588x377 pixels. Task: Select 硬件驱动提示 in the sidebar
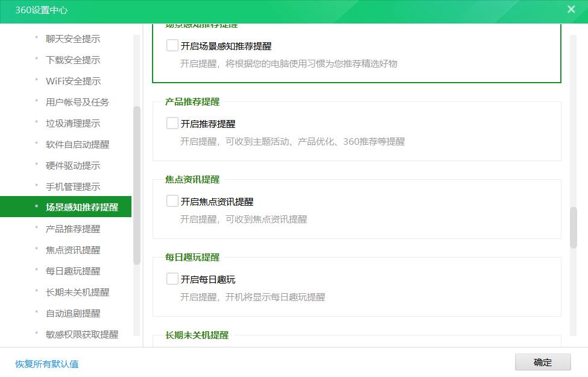pyautogui.click(x=72, y=165)
